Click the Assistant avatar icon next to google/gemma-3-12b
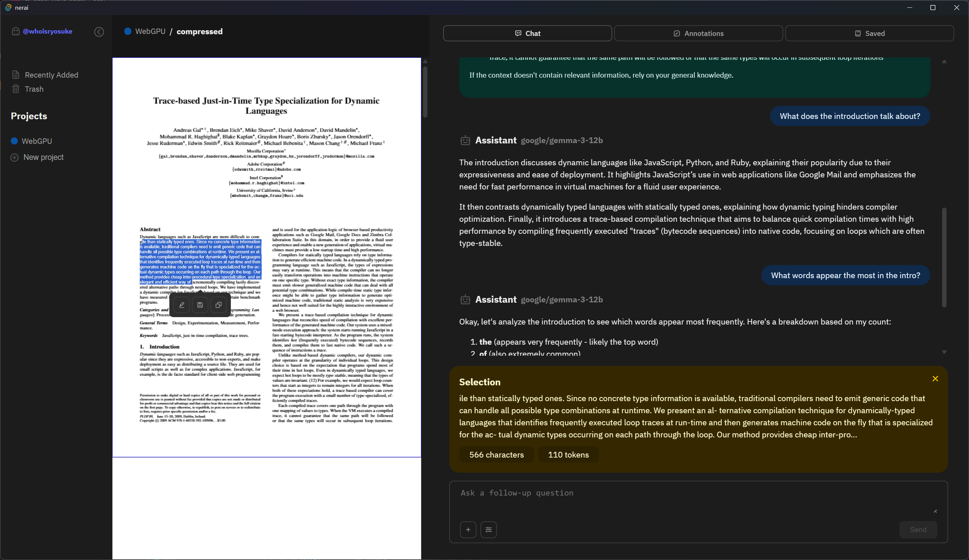 [x=465, y=140]
